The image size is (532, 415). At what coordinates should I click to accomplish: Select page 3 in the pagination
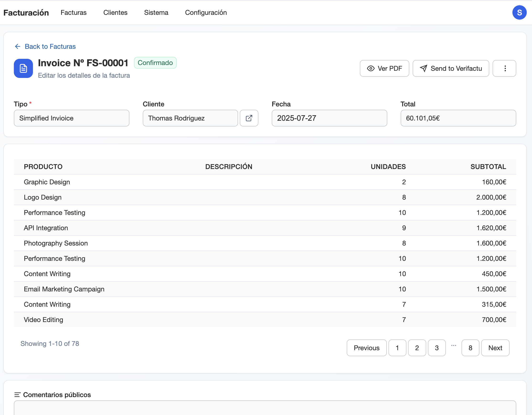pos(436,348)
